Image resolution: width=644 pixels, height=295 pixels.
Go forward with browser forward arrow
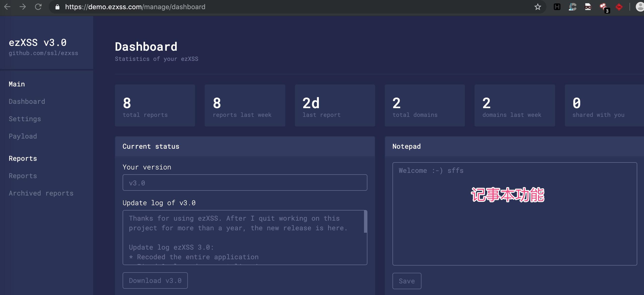(x=23, y=7)
